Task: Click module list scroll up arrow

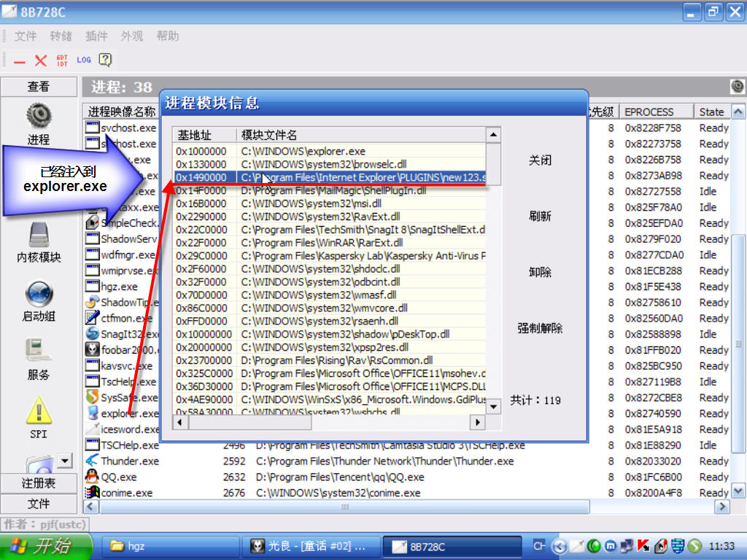Action: pyautogui.click(x=494, y=135)
